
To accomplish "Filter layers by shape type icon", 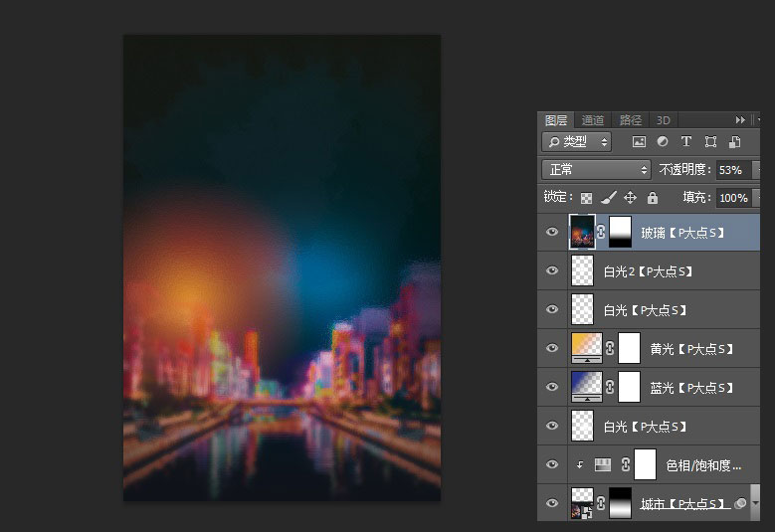I will pyautogui.click(x=710, y=142).
